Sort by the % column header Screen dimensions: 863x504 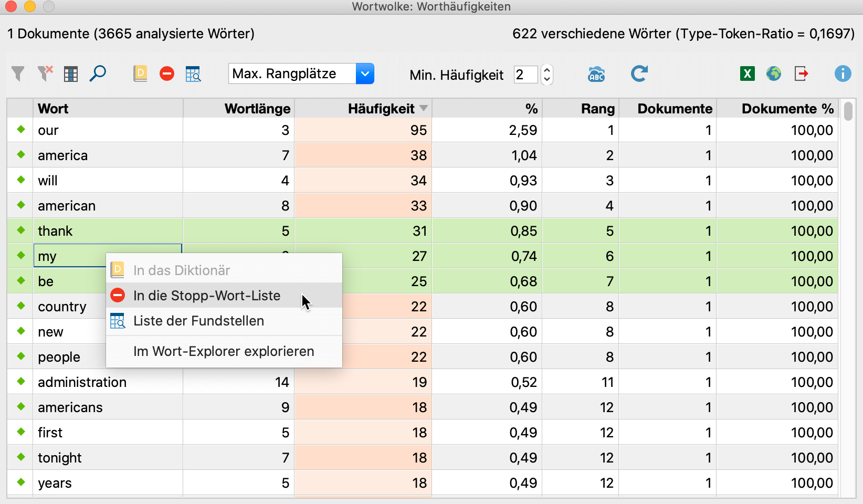point(487,109)
